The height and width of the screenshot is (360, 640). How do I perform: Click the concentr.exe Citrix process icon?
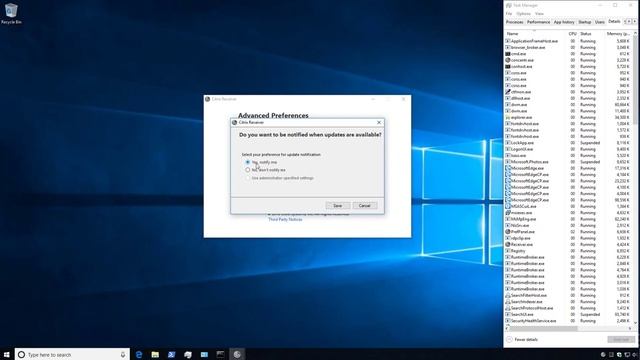(x=508, y=60)
